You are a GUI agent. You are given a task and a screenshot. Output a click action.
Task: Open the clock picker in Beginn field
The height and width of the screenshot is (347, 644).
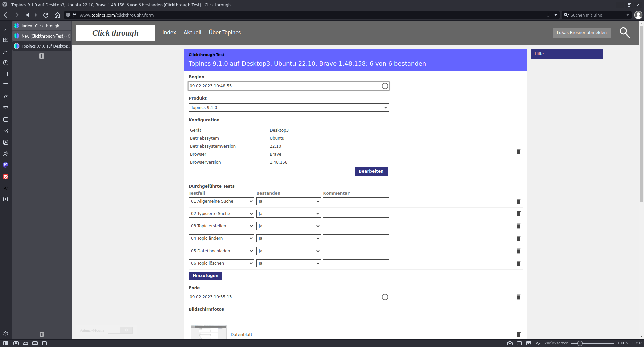pos(385,86)
